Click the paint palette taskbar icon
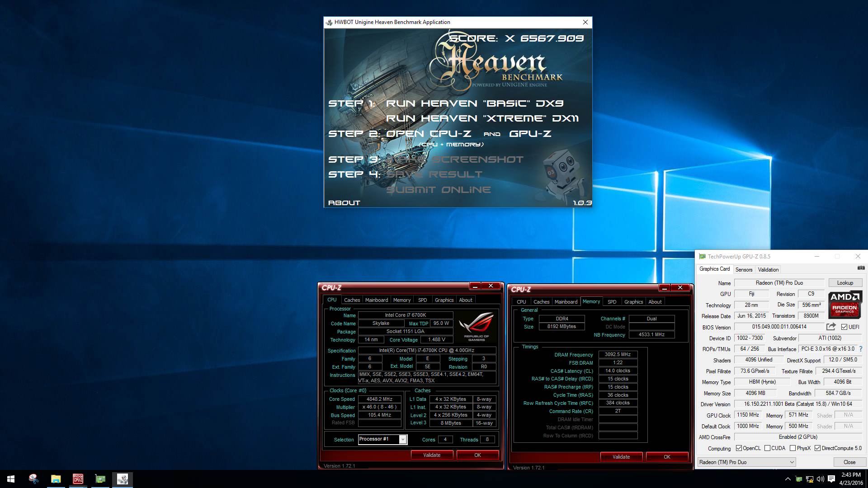The height and width of the screenshot is (488, 868). (x=33, y=479)
